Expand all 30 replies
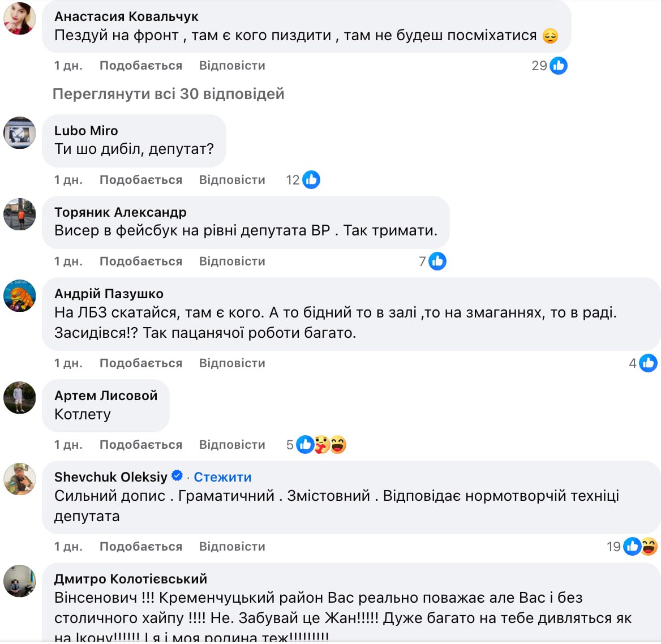 [168, 94]
